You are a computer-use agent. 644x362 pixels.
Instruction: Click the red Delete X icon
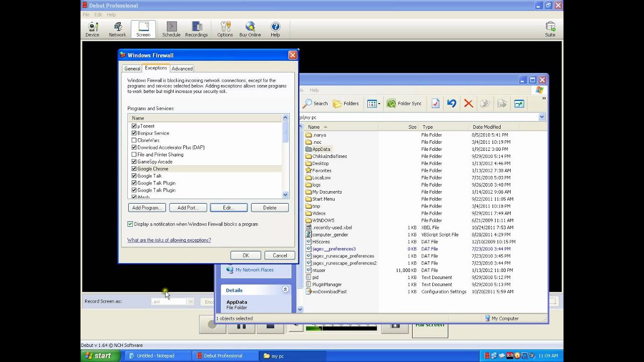[x=468, y=104]
